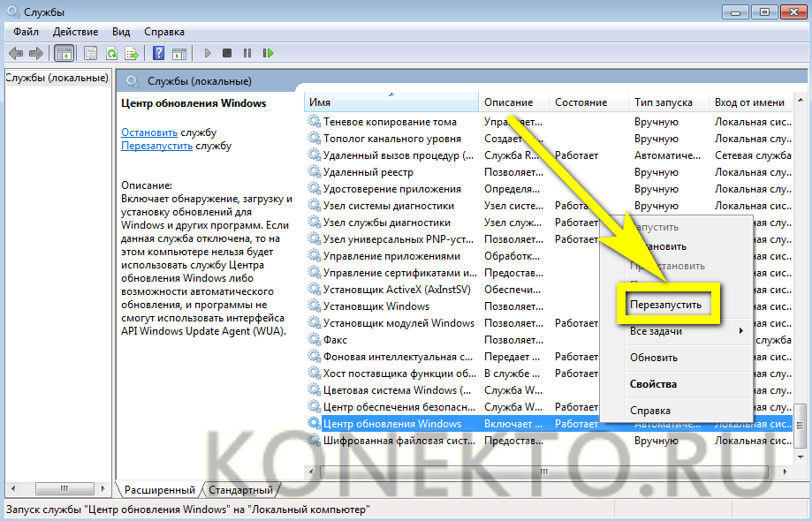
Task: Choose Свойства in the context menu
Action: tap(687, 384)
